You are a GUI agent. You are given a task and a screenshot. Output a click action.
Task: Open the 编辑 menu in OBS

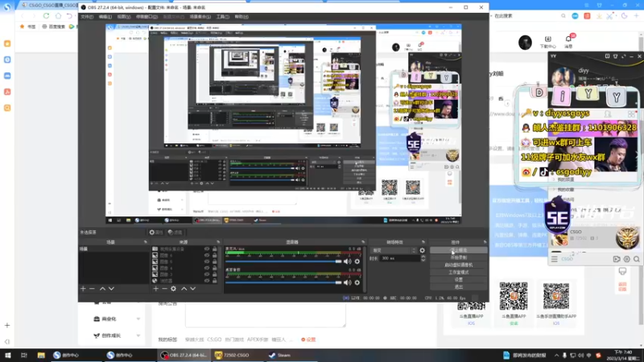click(x=105, y=17)
